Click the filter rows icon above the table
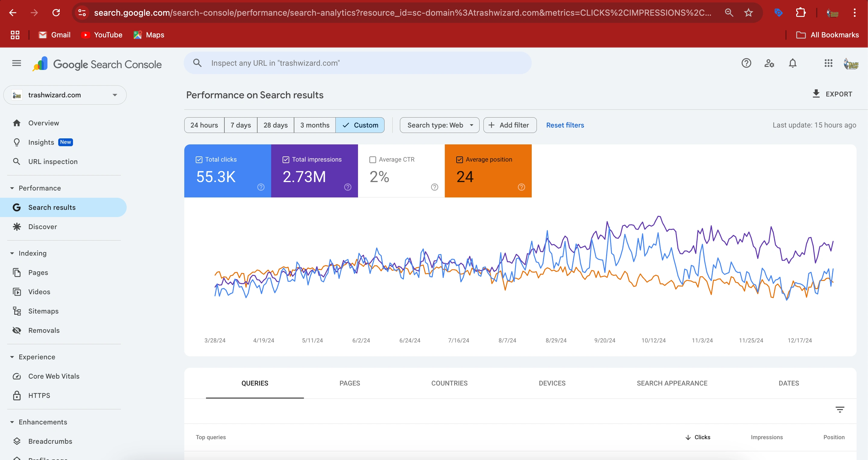 point(840,409)
